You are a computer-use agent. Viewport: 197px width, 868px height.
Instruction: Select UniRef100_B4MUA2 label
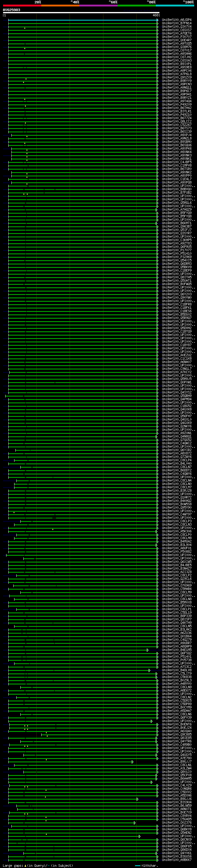coord(176,542)
